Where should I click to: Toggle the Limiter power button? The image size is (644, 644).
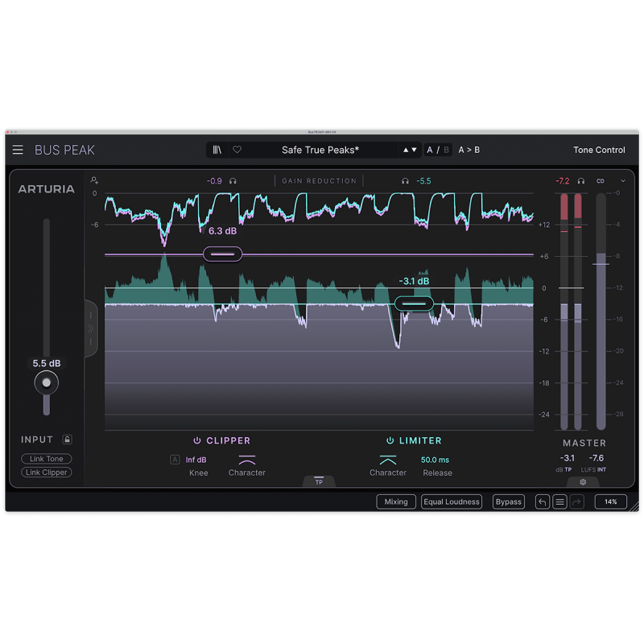390,440
